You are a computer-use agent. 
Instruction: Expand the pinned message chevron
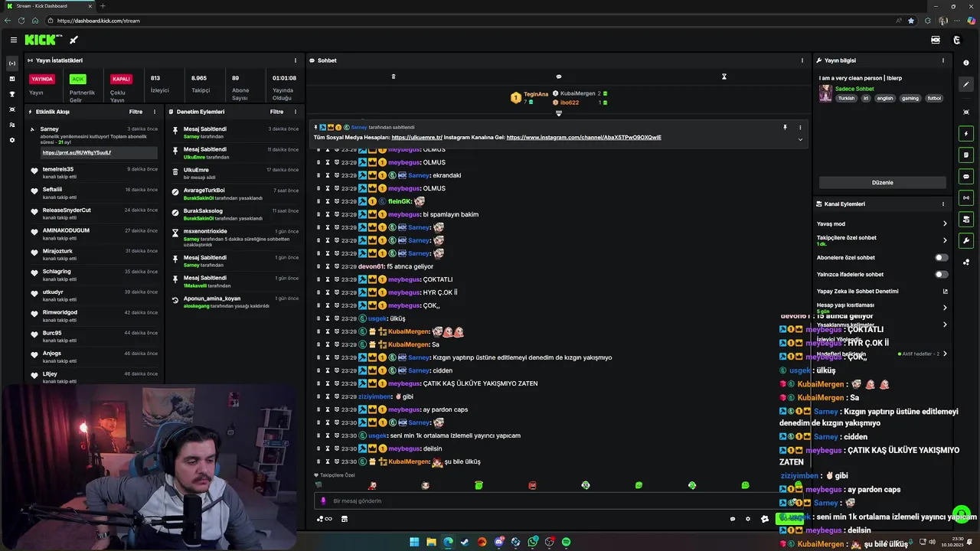(x=800, y=139)
